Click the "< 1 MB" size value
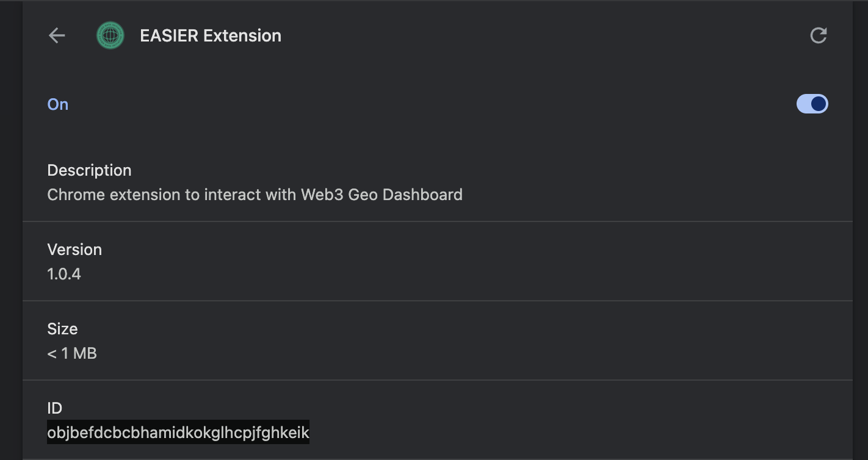The image size is (868, 460). coord(72,353)
